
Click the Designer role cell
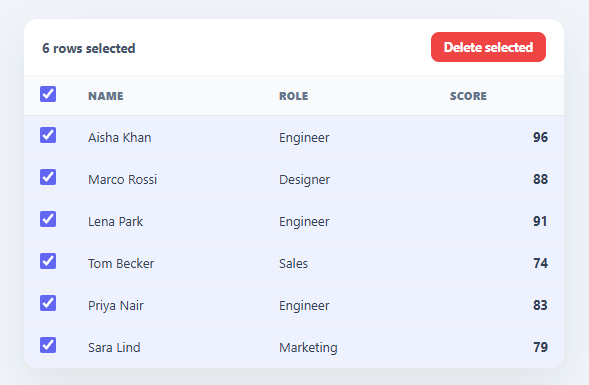304,180
